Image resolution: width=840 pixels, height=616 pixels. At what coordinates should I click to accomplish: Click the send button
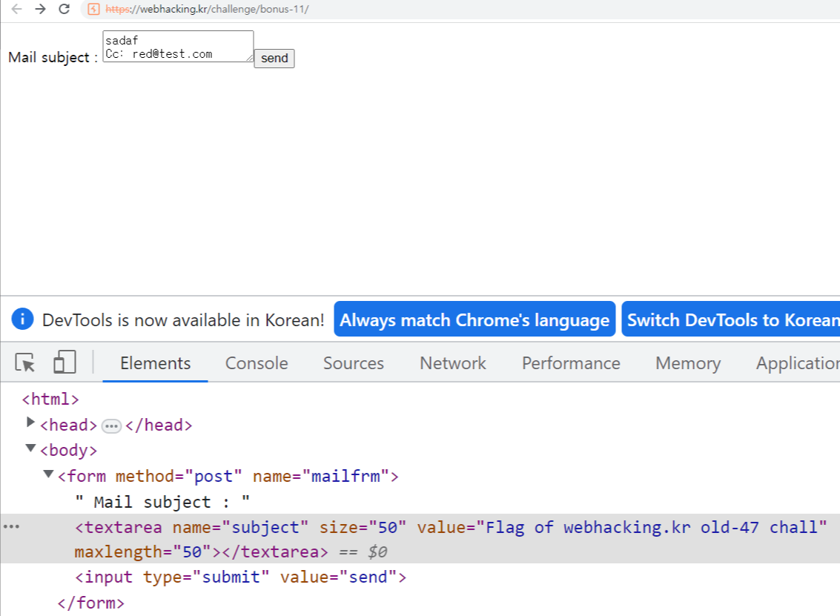[x=274, y=58]
